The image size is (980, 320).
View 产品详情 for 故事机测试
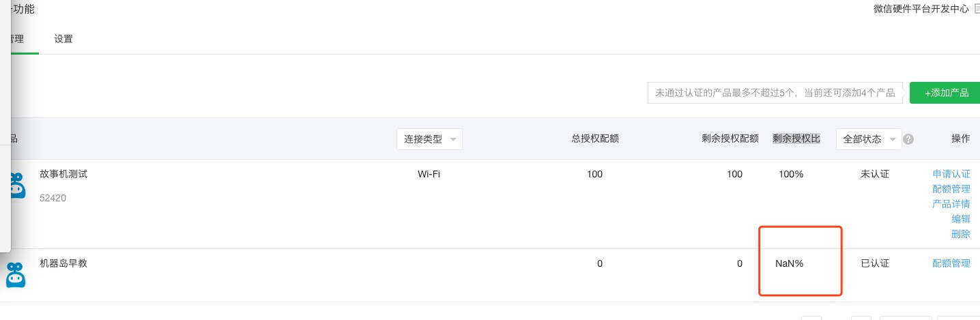coord(951,204)
